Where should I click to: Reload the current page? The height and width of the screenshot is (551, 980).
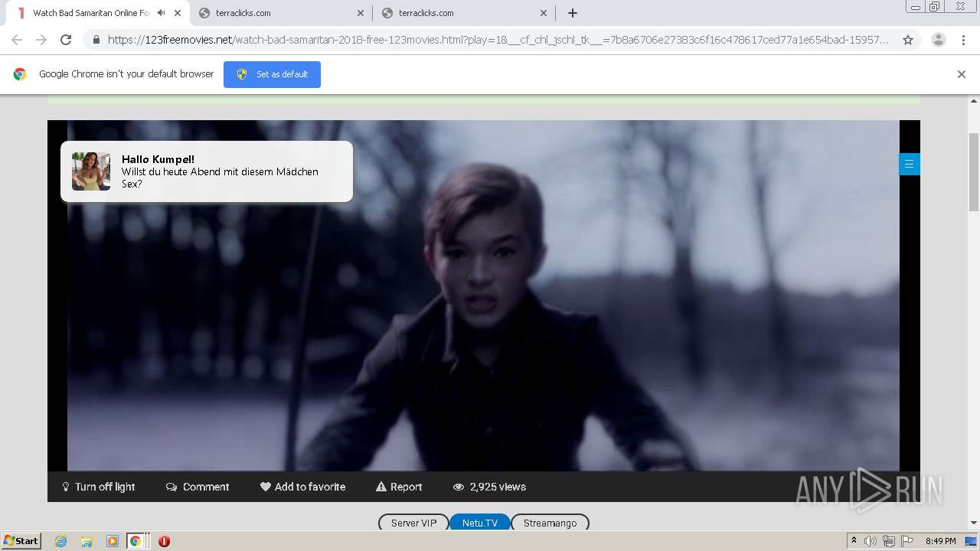(66, 40)
